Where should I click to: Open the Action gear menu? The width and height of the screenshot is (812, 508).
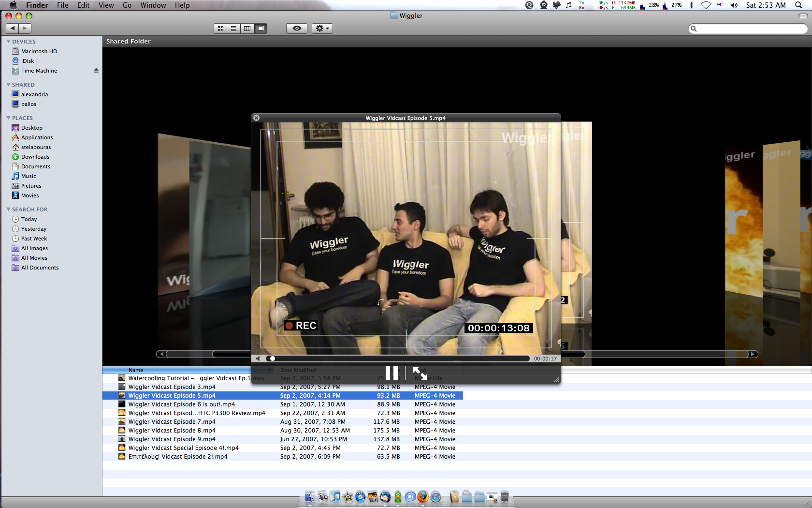coord(322,29)
